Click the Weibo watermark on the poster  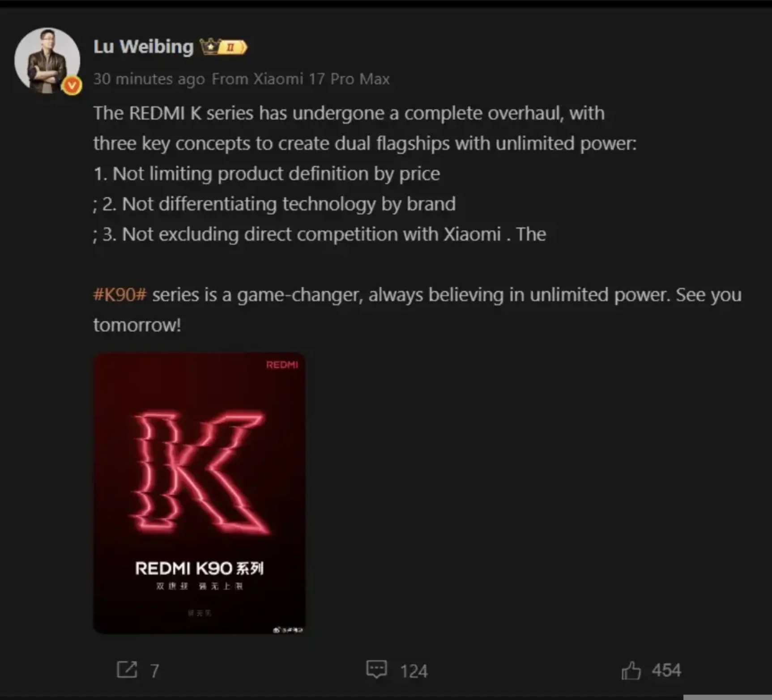[x=288, y=630]
